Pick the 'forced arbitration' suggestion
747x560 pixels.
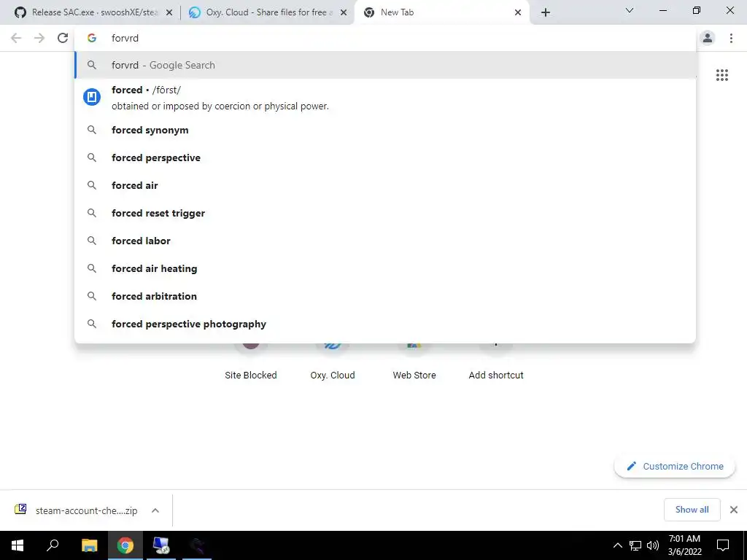tap(385, 296)
